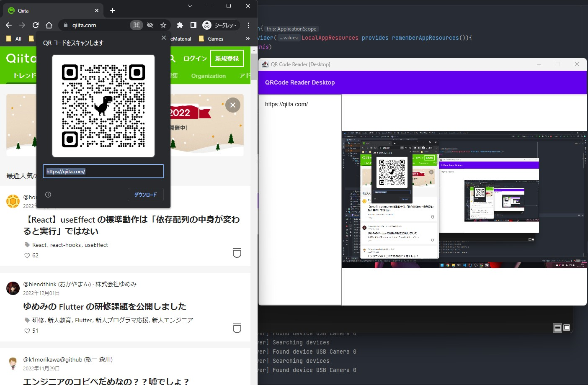Viewport: 588px width, 385px height.
Task: Click the https://qiita.com/ URL field in popup
Action: click(103, 171)
